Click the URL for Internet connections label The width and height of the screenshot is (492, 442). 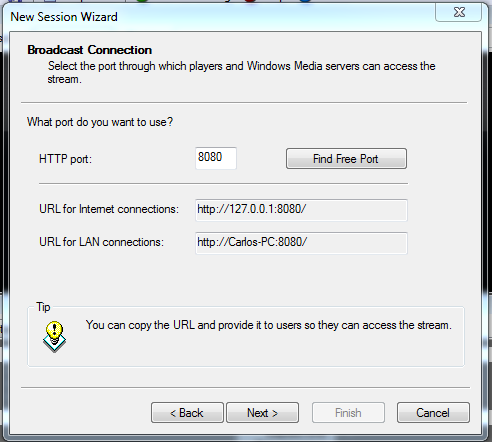pos(109,209)
